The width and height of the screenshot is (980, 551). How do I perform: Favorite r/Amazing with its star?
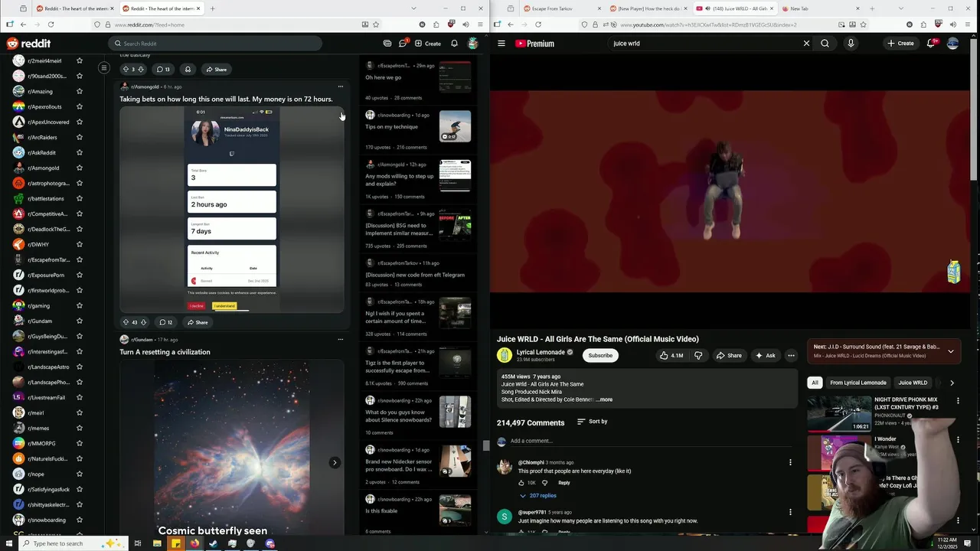click(x=80, y=92)
